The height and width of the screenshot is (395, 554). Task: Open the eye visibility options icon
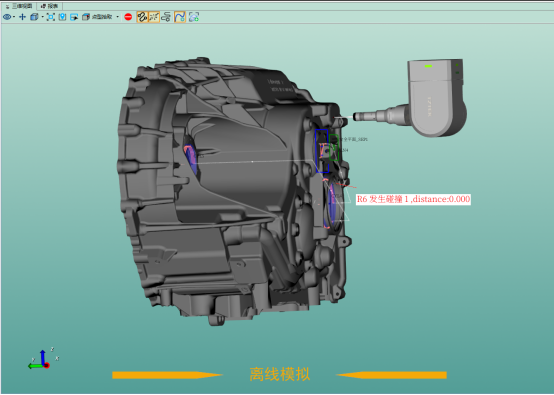pos(7,17)
